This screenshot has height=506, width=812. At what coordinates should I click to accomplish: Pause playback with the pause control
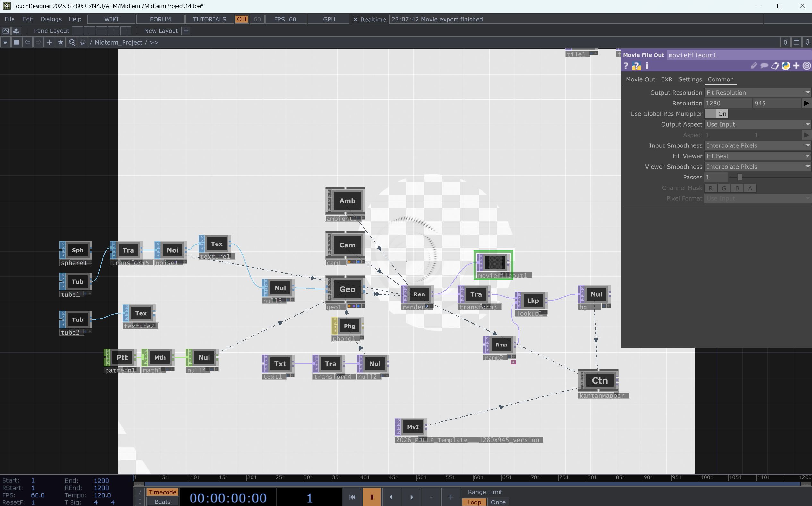point(372,497)
